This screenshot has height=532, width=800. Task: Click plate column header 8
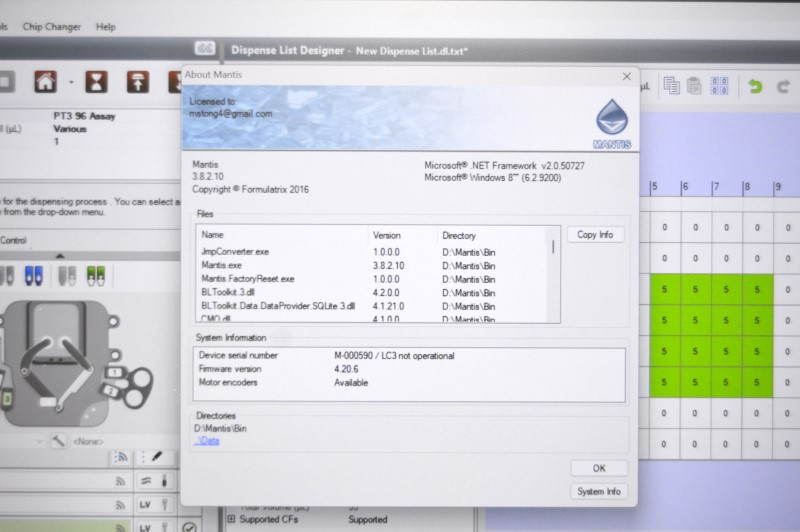pyautogui.click(x=747, y=187)
